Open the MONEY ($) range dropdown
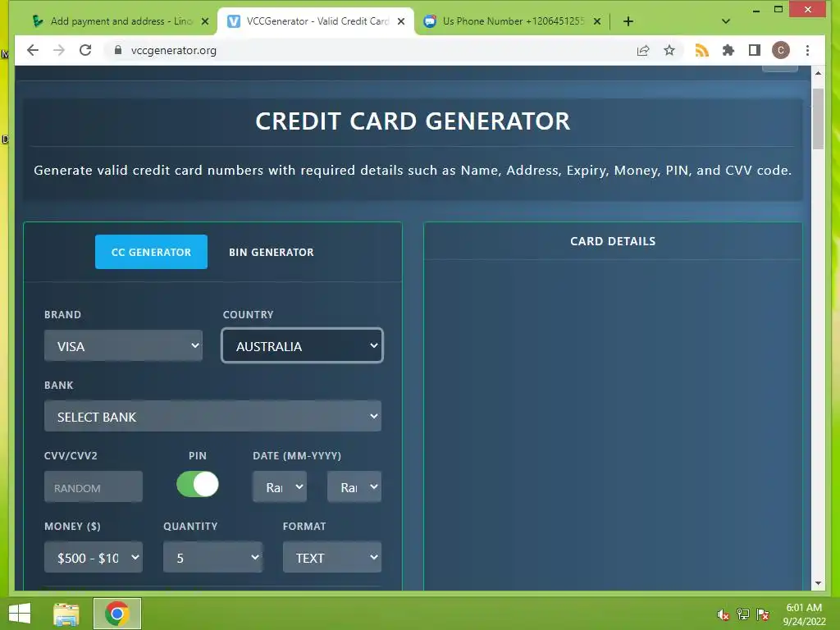 click(x=94, y=558)
